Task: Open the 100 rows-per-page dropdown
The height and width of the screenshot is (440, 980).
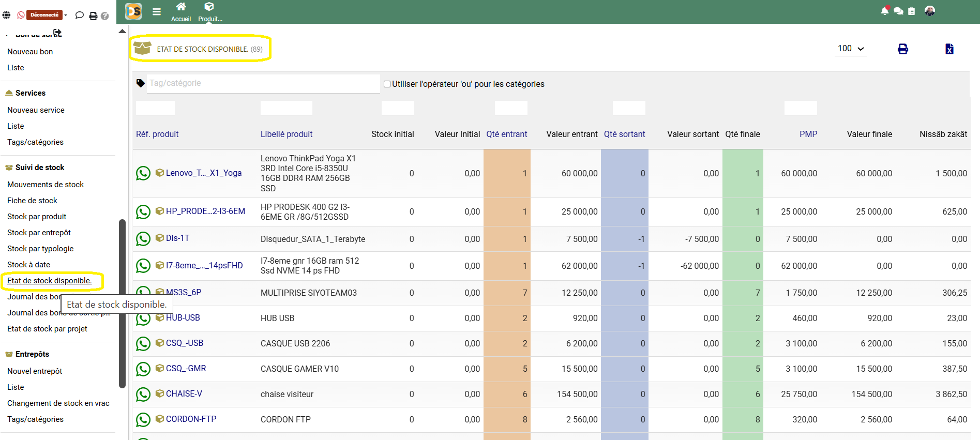Action: pyautogui.click(x=851, y=49)
